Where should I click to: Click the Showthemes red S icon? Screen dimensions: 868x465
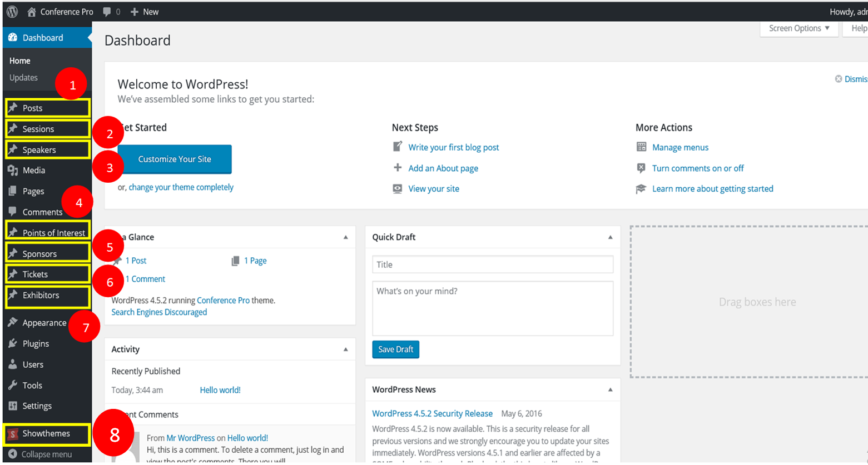tap(13, 434)
